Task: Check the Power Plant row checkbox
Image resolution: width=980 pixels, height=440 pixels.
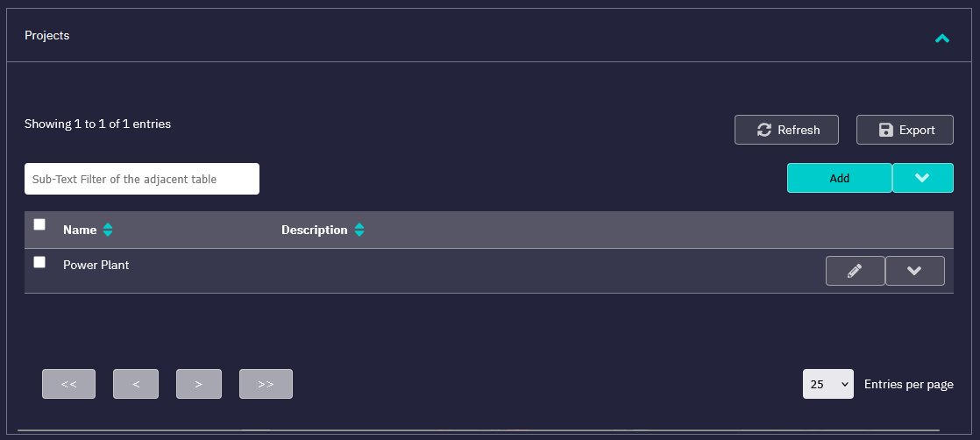Action: 39,262
